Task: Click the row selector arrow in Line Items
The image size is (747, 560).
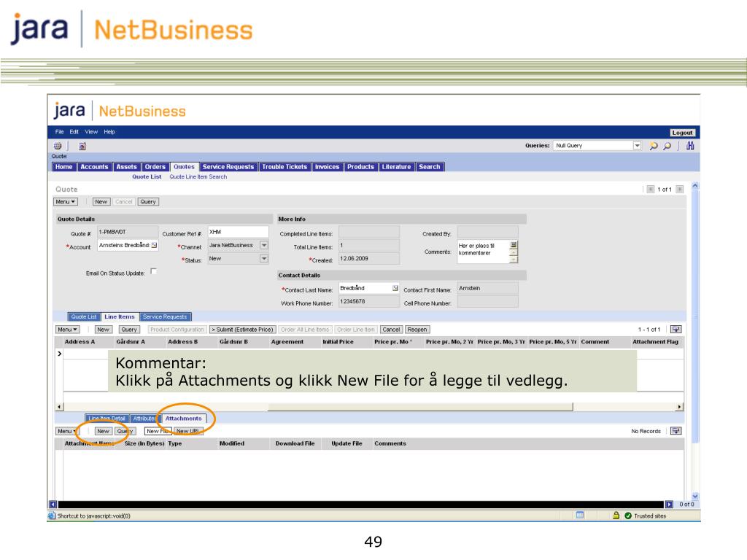Action: pyautogui.click(x=60, y=354)
